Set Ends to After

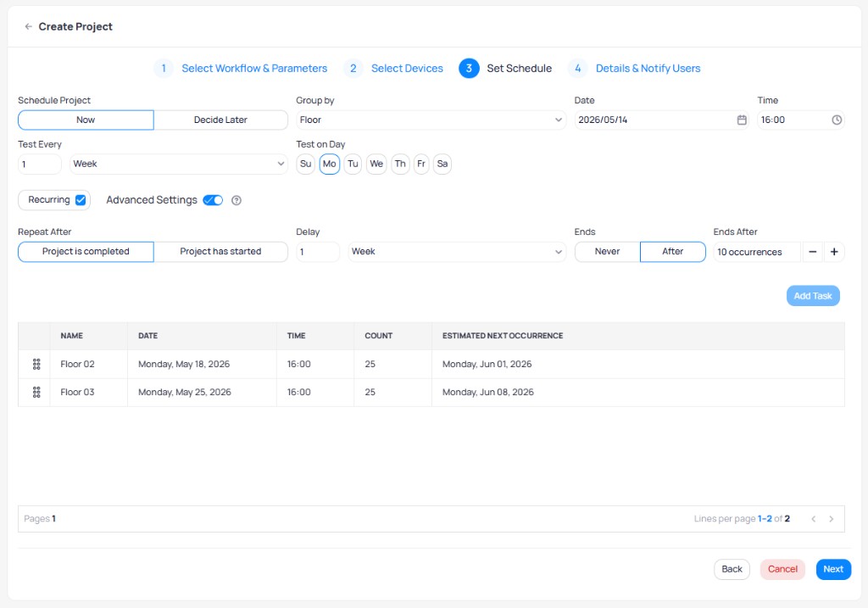(x=672, y=251)
